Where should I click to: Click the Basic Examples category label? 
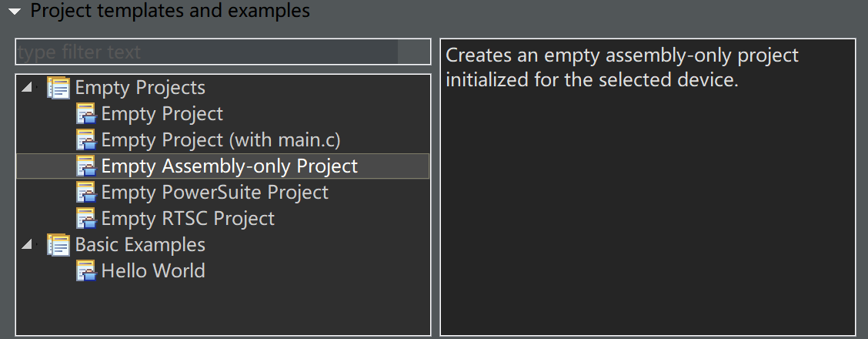click(140, 245)
